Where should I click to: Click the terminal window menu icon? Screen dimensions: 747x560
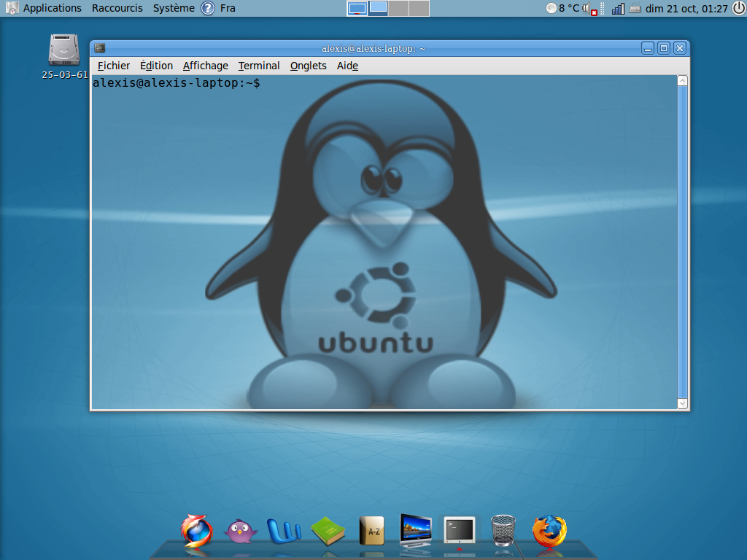[x=99, y=47]
